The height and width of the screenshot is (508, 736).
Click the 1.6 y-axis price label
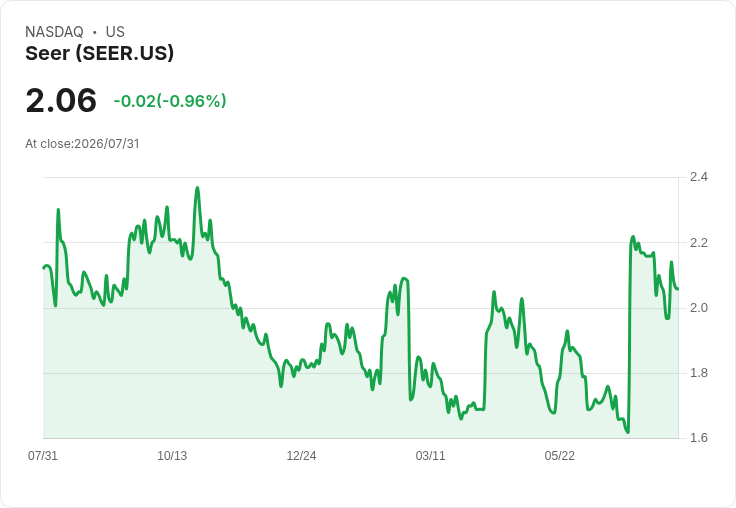pos(698,438)
